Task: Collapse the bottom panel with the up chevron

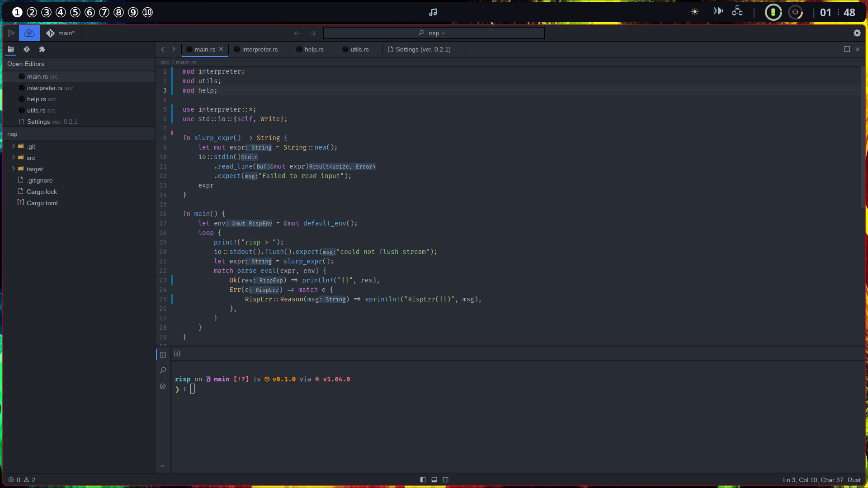Action: click(163, 466)
